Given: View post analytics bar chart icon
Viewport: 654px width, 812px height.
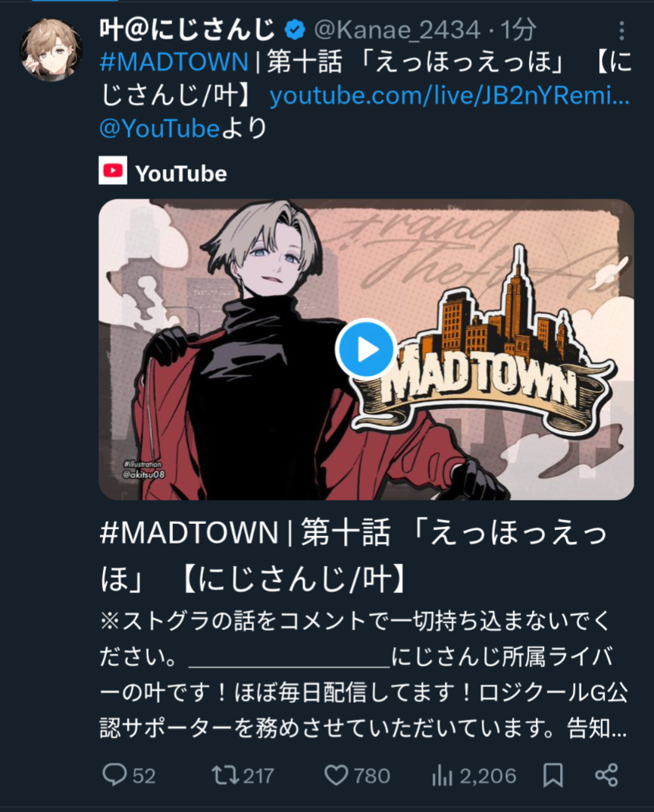Looking at the screenshot, I should click(x=443, y=776).
